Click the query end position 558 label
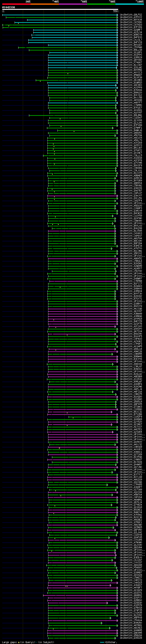 (115, 11)
